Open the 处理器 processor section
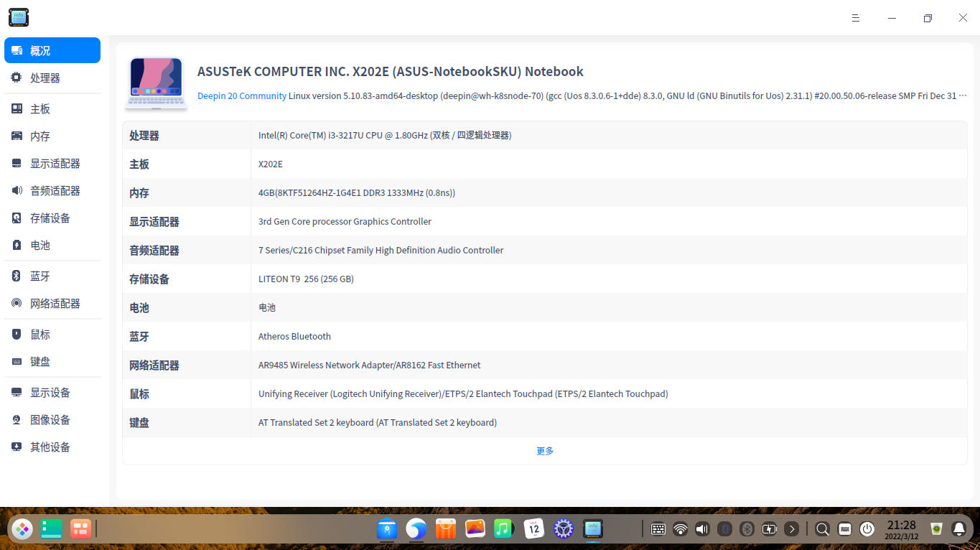Image resolution: width=980 pixels, height=550 pixels. tap(52, 78)
